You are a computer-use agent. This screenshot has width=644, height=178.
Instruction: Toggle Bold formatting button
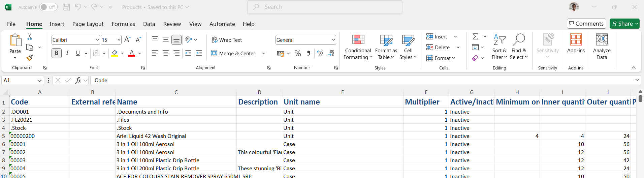57,53
